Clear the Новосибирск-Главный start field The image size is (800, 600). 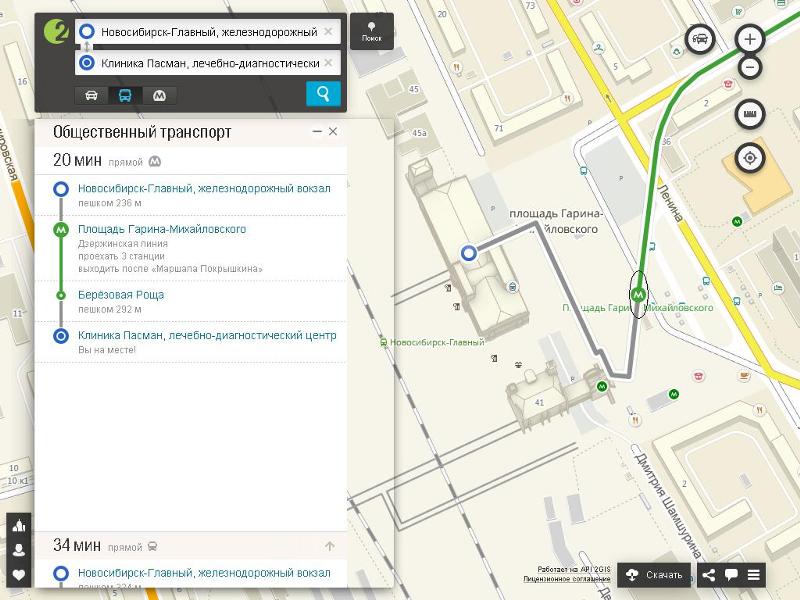[328, 32]
